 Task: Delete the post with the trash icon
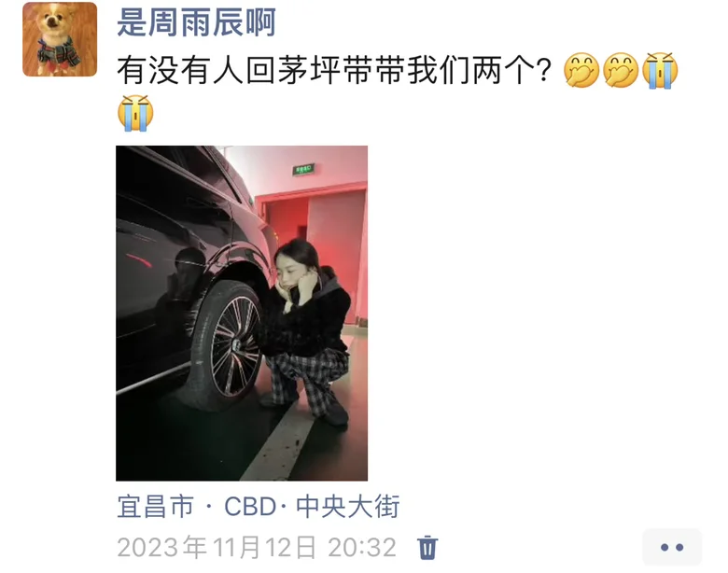427,547
